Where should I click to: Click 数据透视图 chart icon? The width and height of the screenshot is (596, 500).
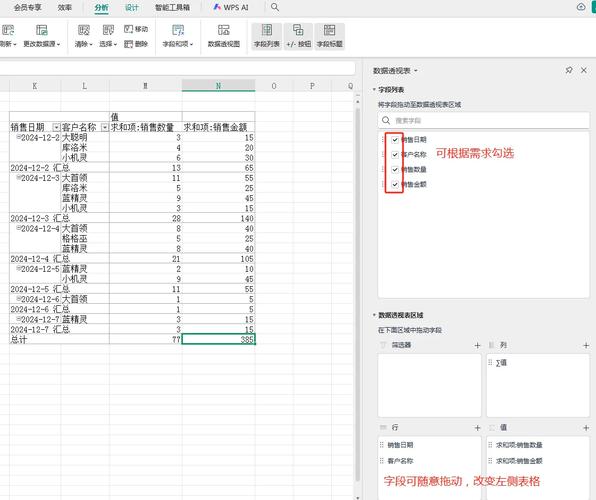pos(224,36)
